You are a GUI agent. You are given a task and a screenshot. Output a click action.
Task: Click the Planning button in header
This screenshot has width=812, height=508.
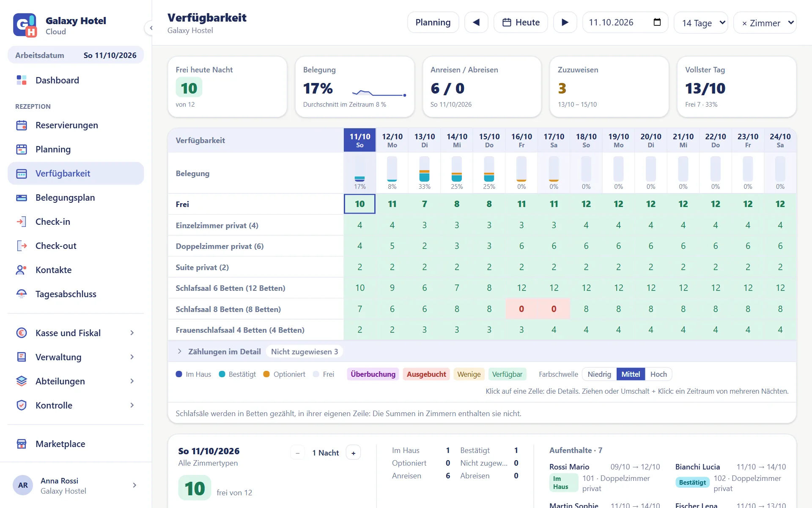pyautogui.click(x=433, y=22)
